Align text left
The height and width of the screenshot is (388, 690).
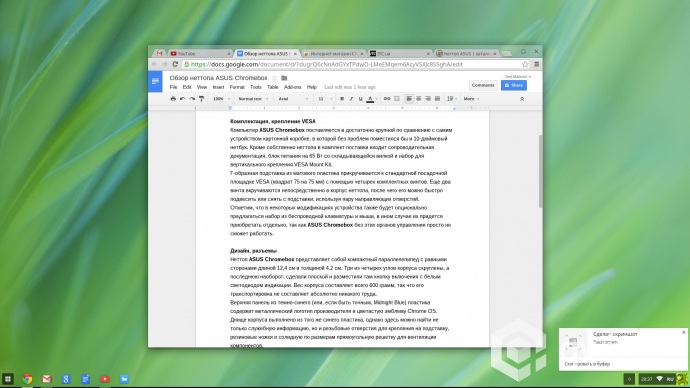409,99
